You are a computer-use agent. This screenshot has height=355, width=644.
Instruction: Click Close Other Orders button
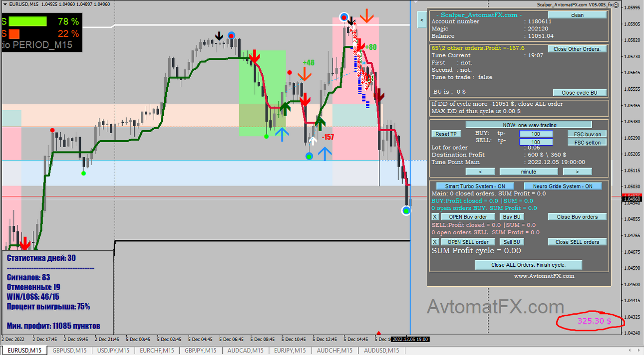577,49
